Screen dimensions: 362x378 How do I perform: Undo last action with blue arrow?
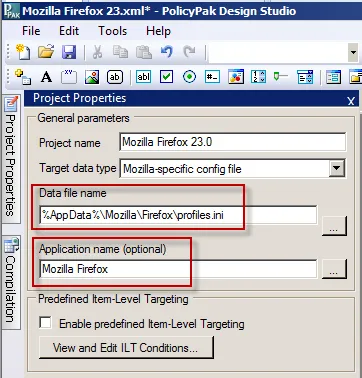(166, 52)
